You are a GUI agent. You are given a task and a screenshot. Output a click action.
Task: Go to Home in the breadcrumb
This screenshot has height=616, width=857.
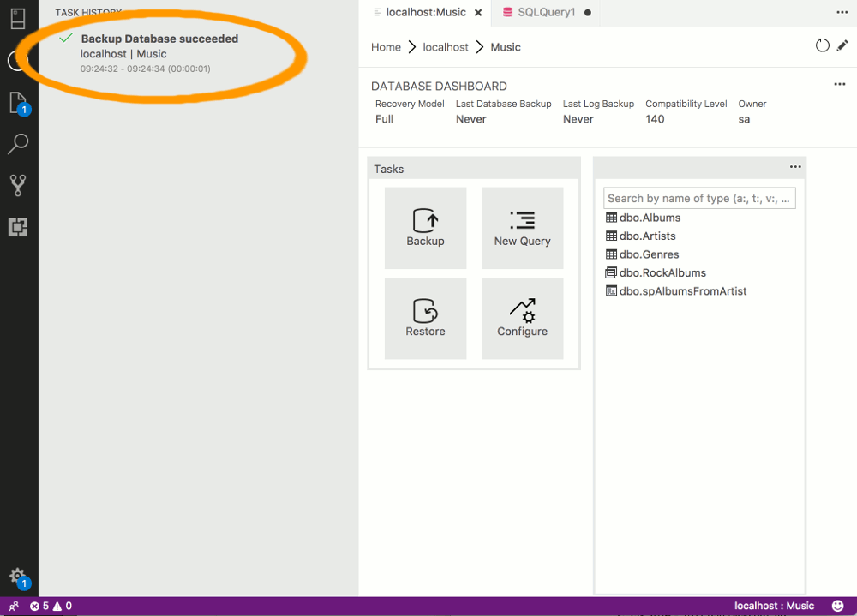point(386,47)
